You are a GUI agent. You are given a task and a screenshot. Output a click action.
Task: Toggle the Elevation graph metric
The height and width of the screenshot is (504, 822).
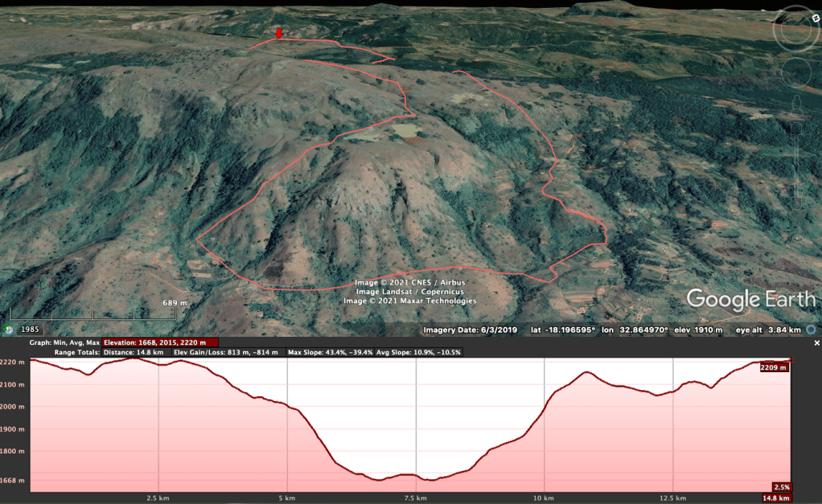(160, 342)
